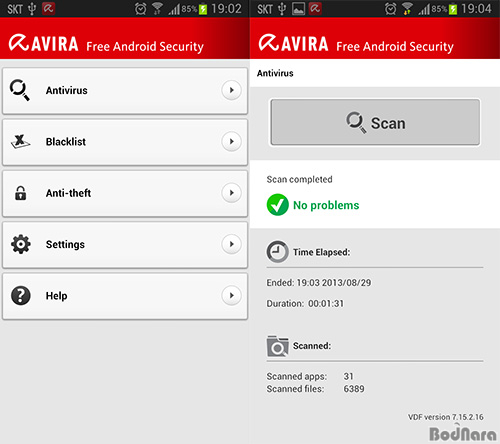Screen dimensions: 500x444
Task: Open Help via its arrow button
Action: tap(231, 295)
